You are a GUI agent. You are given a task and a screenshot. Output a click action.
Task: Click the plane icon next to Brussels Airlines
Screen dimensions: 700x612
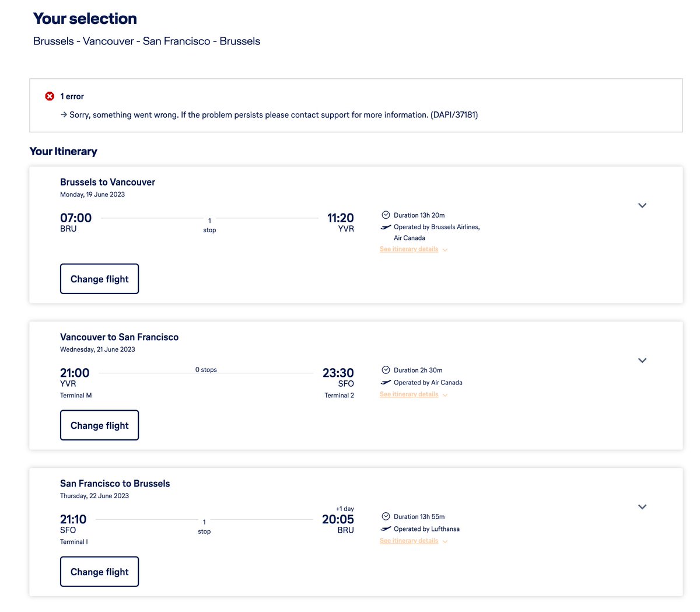pyautogui.click(x=386, y=227)
